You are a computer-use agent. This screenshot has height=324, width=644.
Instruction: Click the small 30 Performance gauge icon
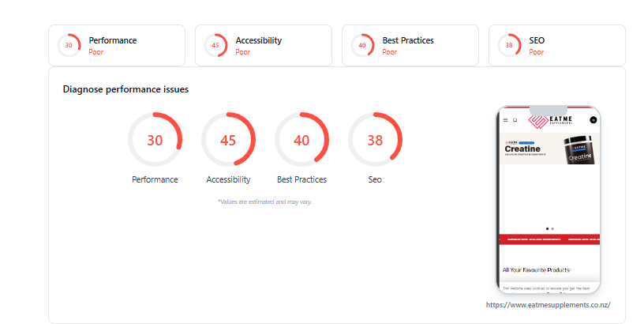69,45
